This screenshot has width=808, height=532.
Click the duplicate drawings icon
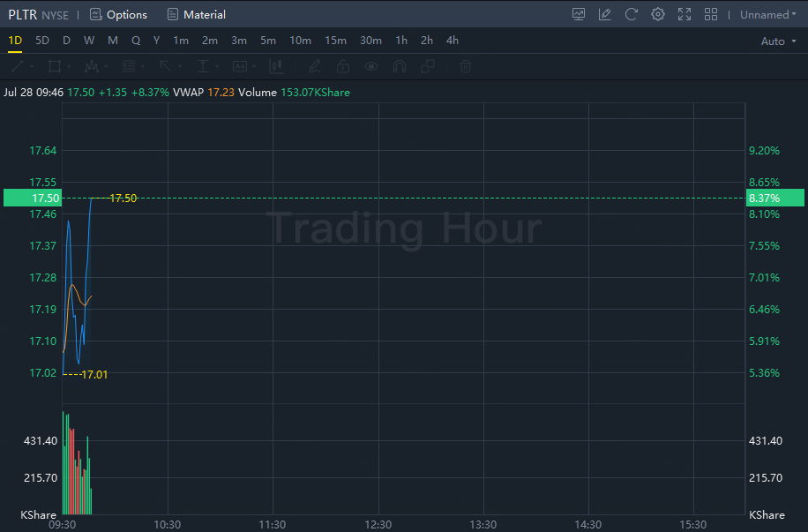coord(428,66)
